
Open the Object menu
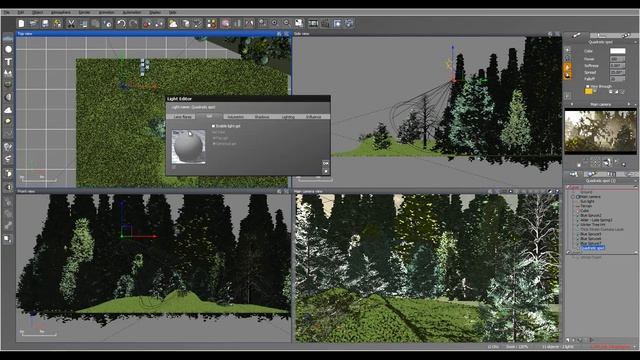point(37,13)
